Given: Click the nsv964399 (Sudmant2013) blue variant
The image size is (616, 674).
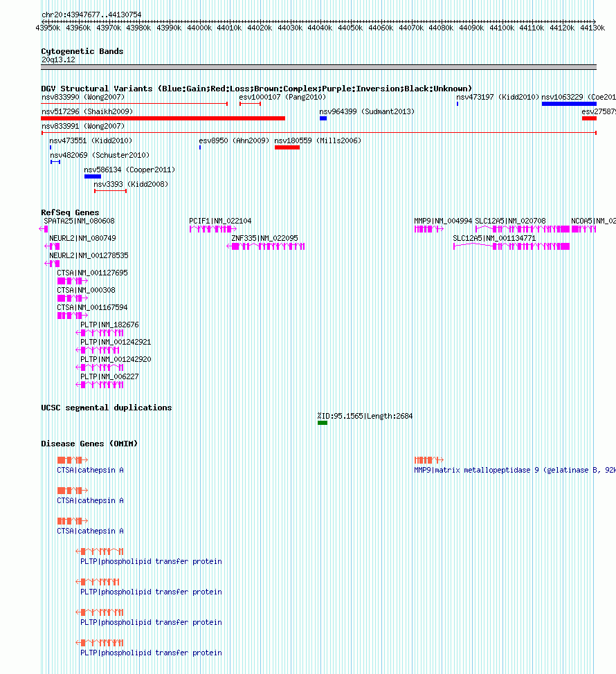Looking at the screenshot, I should click(x=323, y=118).
